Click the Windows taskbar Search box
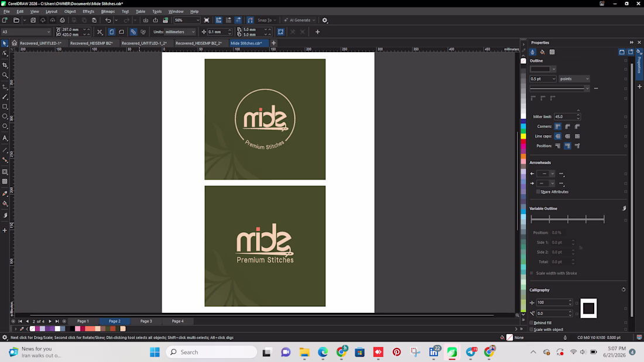This screenshot has width=644, height=362. pos(211,352)
